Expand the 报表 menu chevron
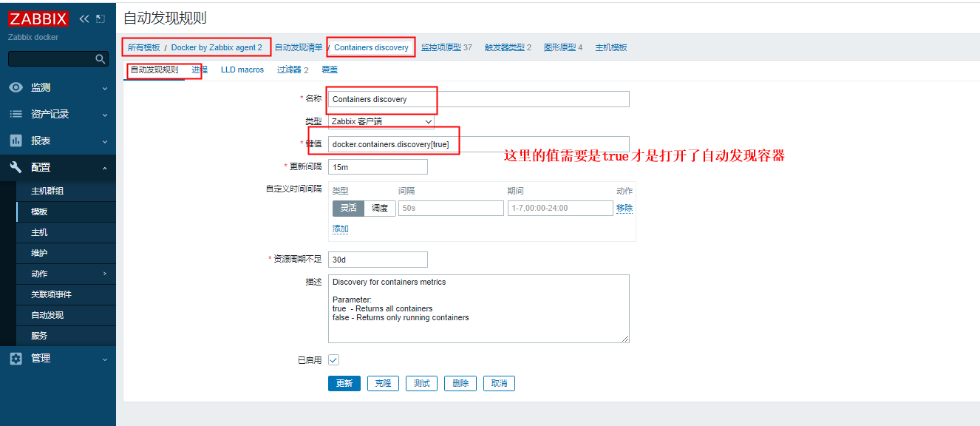The height and width of the screenshot is (426, 980). [x=104, y=141]
